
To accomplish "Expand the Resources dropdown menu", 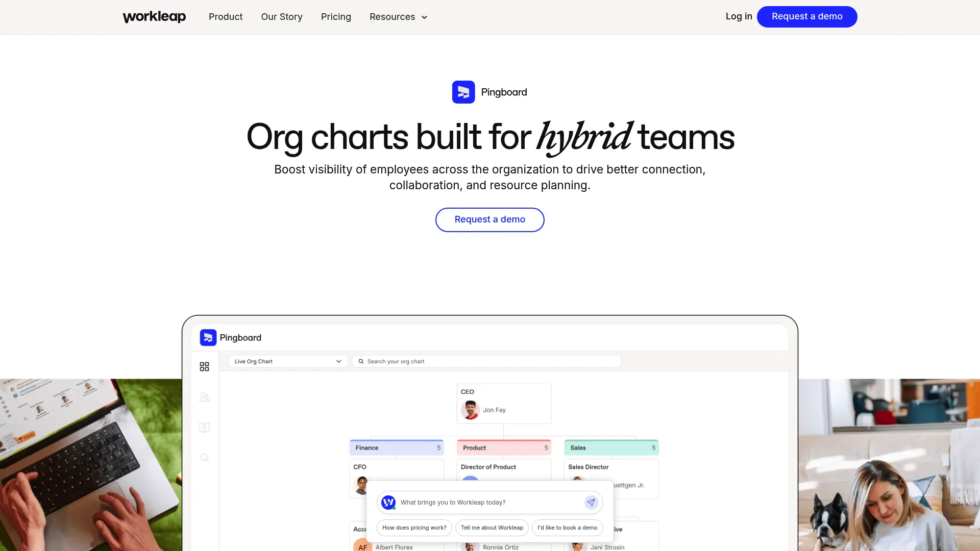I will [399, 17].
